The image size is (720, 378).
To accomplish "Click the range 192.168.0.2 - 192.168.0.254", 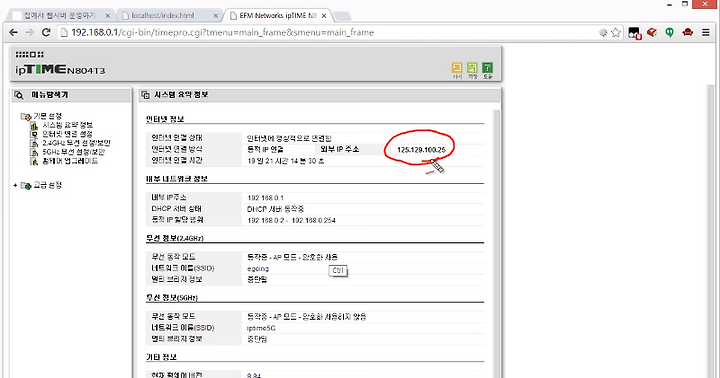I will pos(292,220).
